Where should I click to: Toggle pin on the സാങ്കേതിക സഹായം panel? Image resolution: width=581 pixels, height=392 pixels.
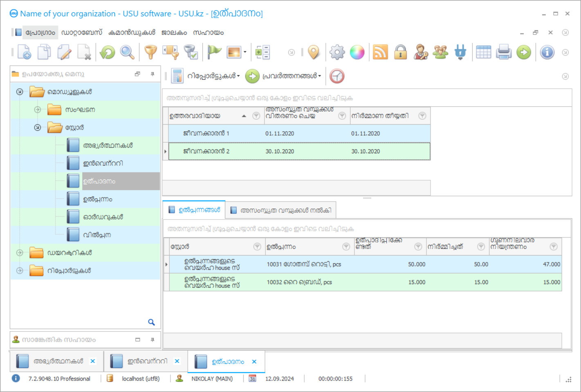pos(153,340)
